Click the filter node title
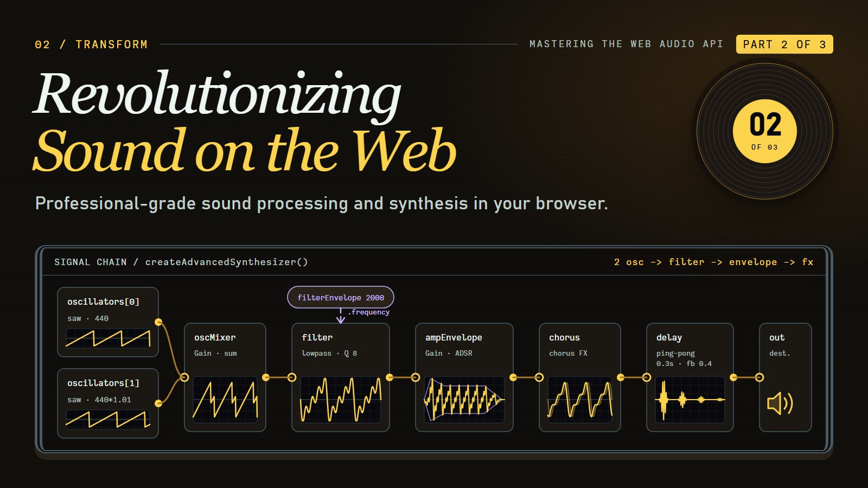 point(317,337)
